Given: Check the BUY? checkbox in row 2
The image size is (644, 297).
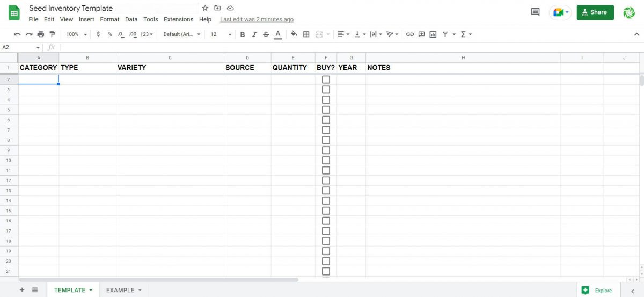Looking at the screenshot, I should (326, 79).
